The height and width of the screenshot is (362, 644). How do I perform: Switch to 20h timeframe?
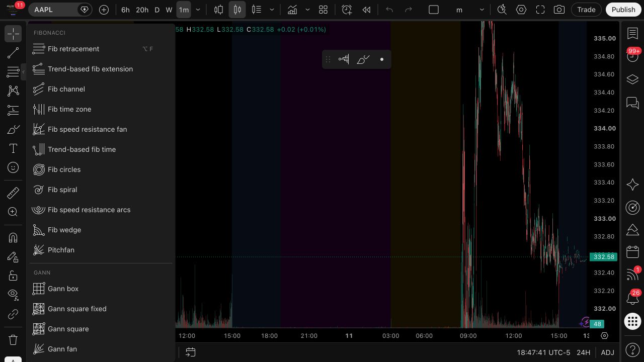pyautogui.click(x=142, y=10)
